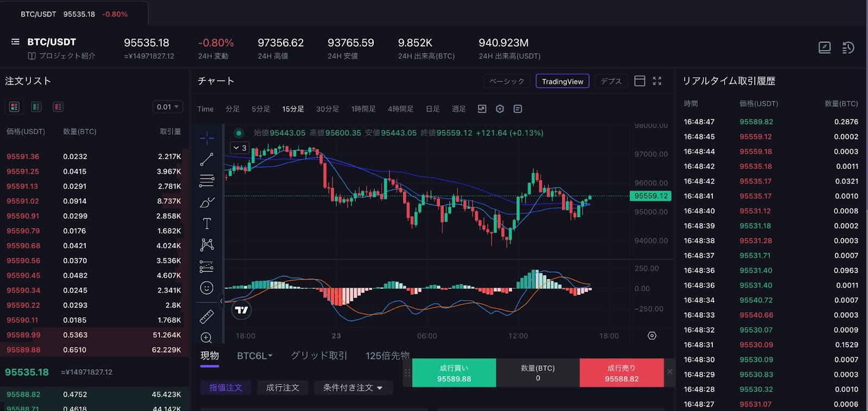
Task: Open the 現物 spot trading tab
Action: pos(209,356)
